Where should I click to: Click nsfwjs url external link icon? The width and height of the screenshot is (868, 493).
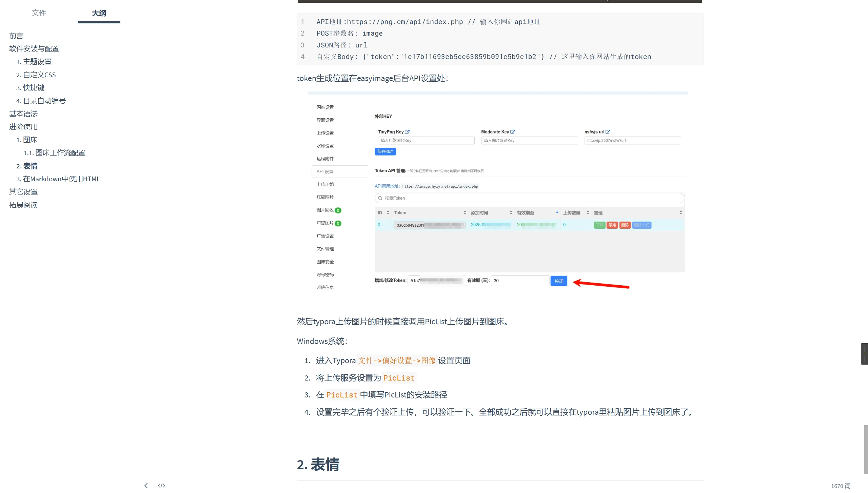click(608, 132)
